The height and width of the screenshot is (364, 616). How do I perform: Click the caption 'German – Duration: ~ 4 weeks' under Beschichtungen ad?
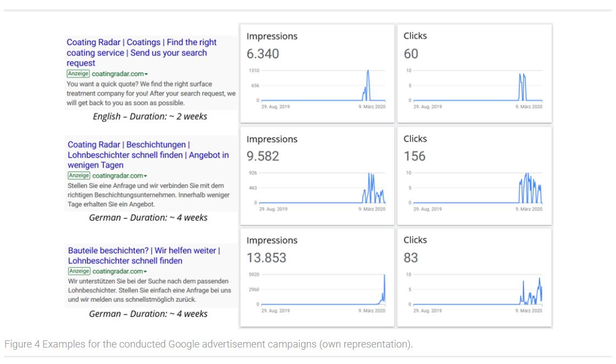pyautogui.click(x=148, y=217)
